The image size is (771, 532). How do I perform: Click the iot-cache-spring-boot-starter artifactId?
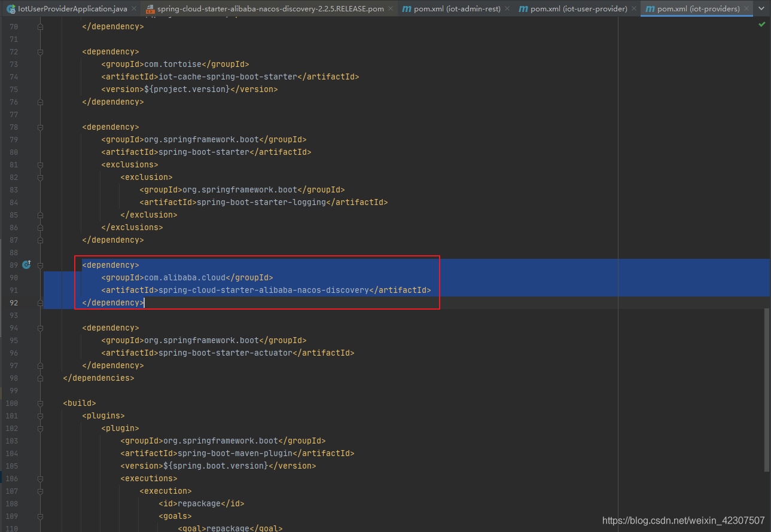click(228, 77)
